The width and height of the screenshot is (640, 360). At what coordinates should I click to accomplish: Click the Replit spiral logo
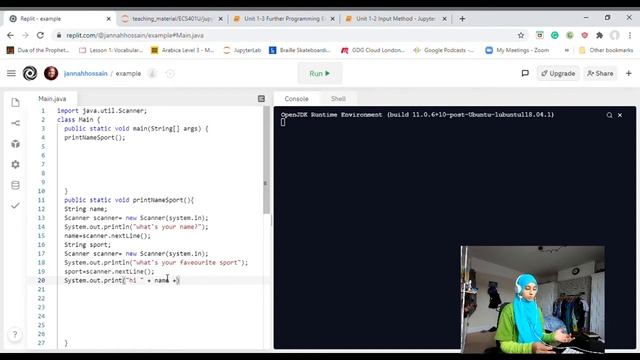[30, 73]
